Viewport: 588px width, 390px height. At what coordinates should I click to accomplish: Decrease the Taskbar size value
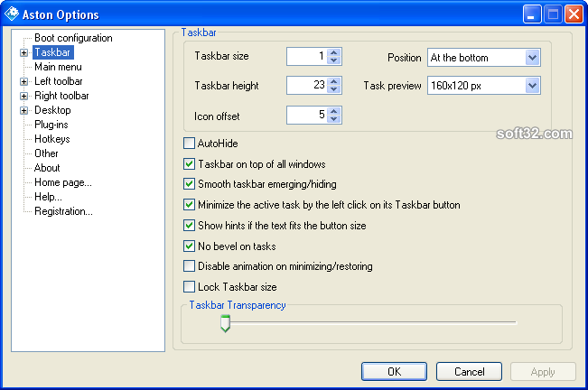pos(334,60)
